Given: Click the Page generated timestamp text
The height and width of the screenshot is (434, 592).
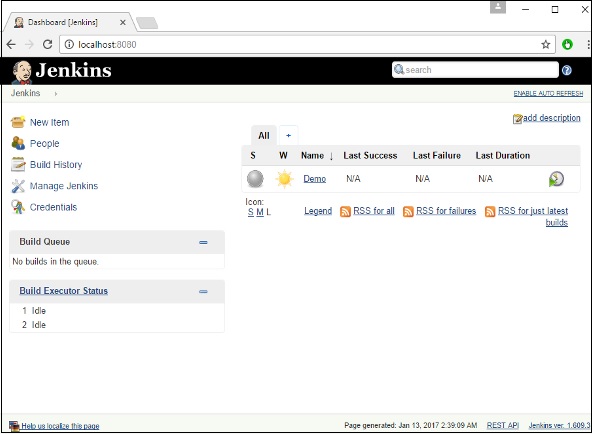Looking at the screenshot, I should tap(410, 425).
